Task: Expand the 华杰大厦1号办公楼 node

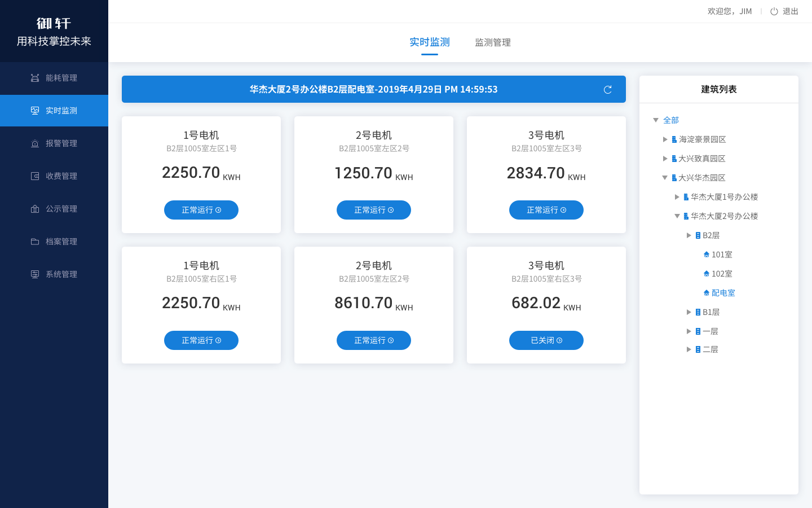Action: tap(677, 197)
